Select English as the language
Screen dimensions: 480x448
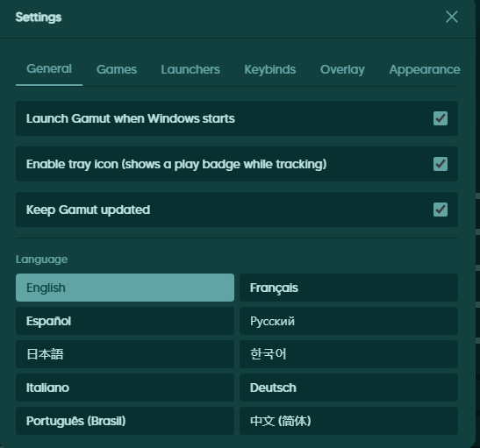125,288
